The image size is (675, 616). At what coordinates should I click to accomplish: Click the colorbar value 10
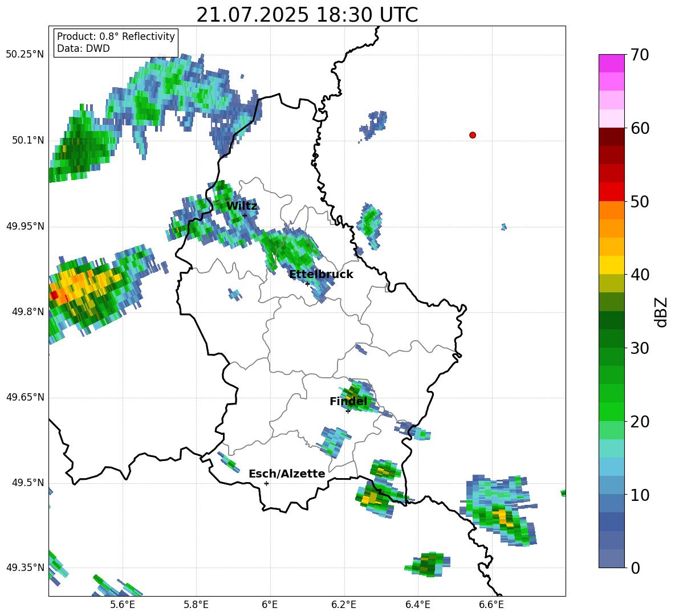point(640,495)
